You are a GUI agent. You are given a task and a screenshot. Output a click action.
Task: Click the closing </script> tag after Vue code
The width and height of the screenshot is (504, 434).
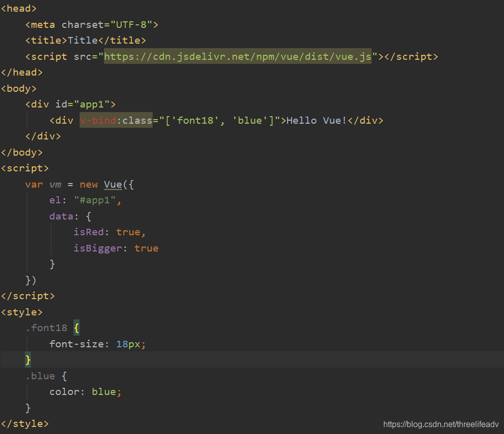(x=28, y=296)
